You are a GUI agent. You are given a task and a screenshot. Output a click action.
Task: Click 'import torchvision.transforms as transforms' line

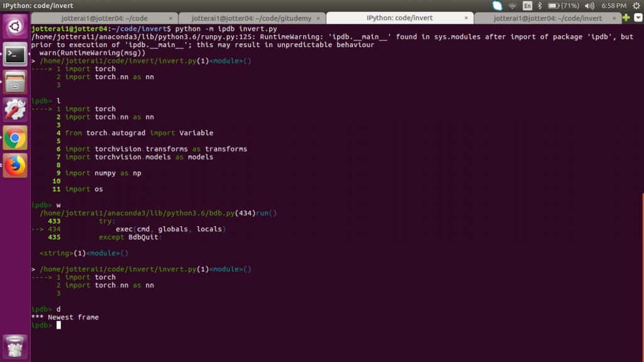156,149
